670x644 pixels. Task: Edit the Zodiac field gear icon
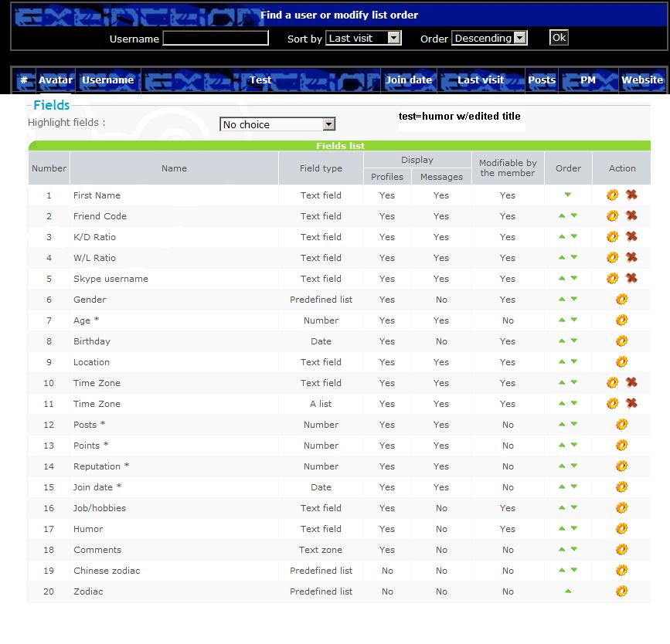(622, 591)
